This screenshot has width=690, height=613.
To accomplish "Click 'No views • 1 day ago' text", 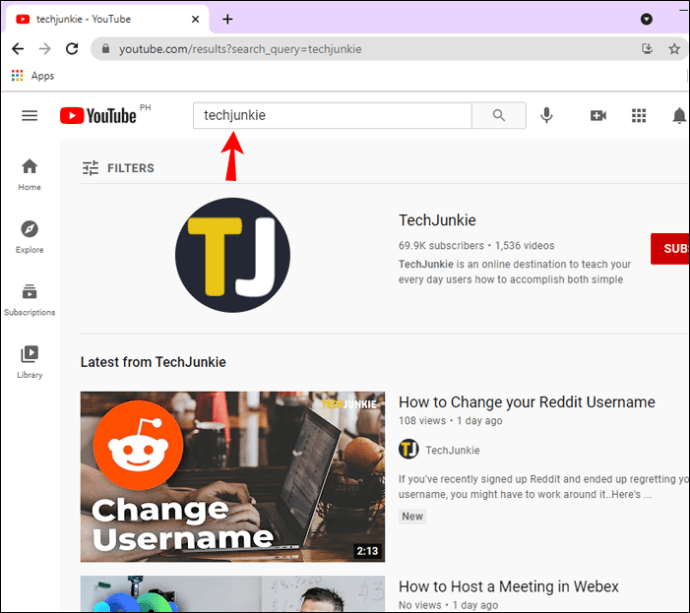I will (x=448, y=605).
